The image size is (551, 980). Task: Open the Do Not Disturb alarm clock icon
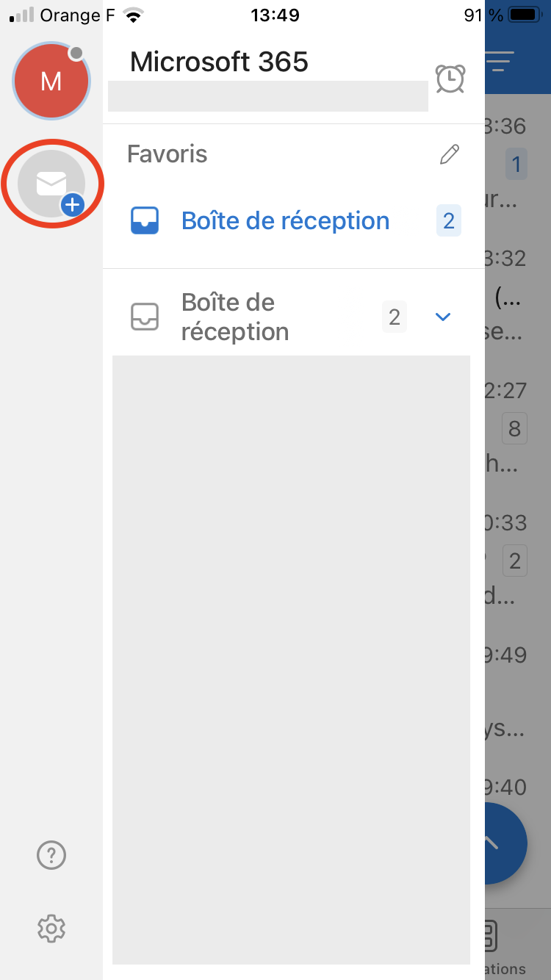coord(450,79)
